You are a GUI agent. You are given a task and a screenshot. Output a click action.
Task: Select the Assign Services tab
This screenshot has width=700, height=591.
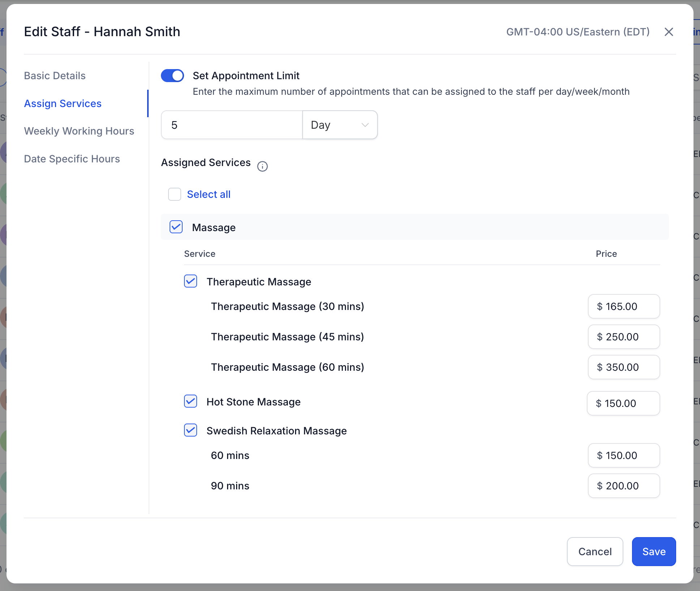click(63, 103)
